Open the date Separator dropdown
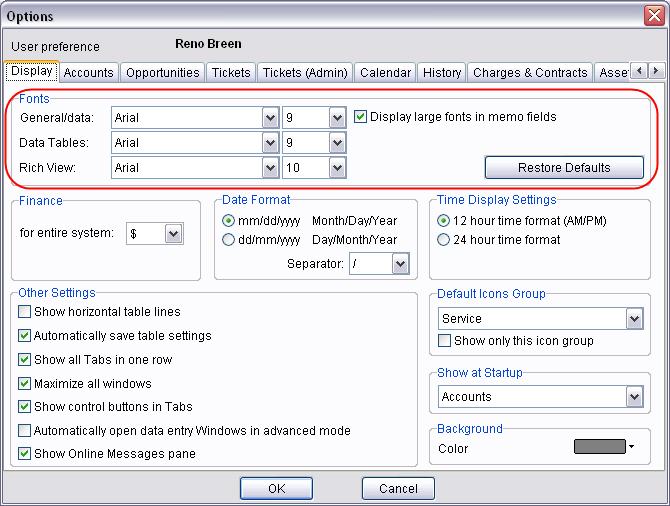670x506 pixels. coord(400,264)
